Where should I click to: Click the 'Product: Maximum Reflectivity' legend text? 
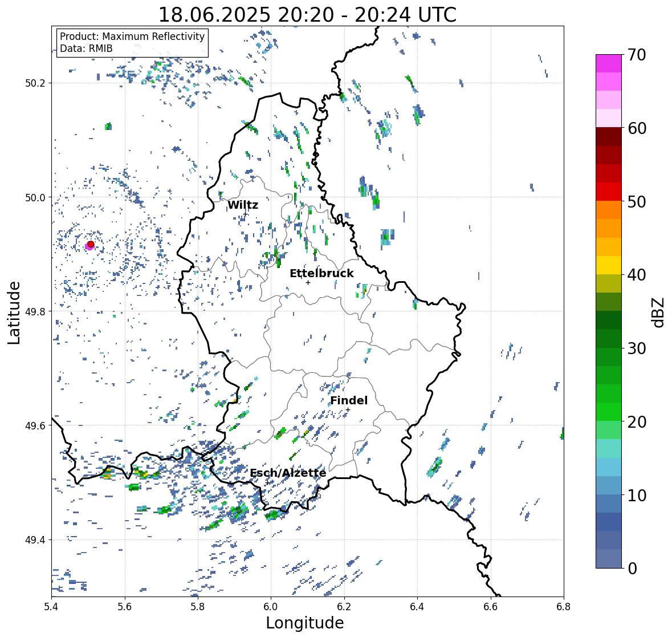[x=132, y=36]
